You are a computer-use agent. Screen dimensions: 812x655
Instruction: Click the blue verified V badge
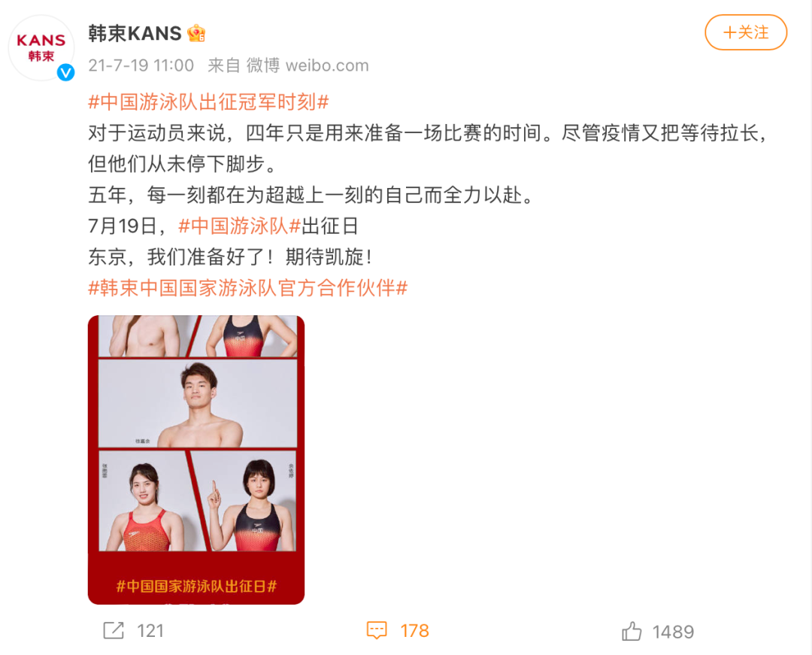pyautogui.click(x=65, y=72)
